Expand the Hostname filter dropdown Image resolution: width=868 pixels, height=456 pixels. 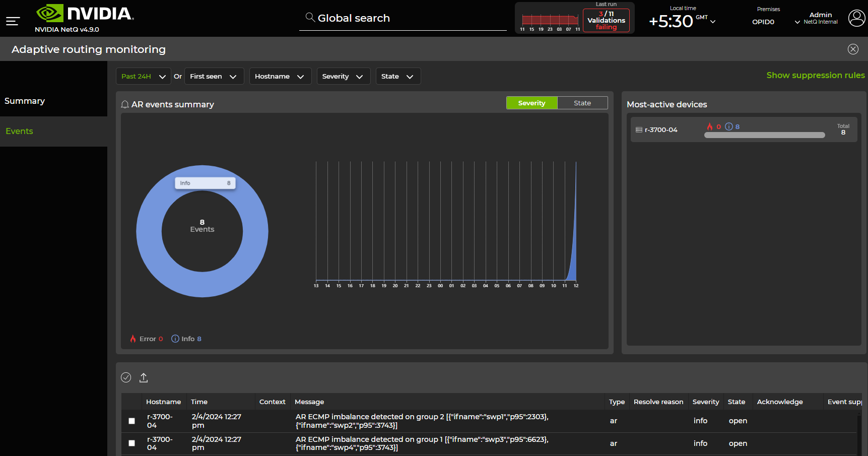280,76
